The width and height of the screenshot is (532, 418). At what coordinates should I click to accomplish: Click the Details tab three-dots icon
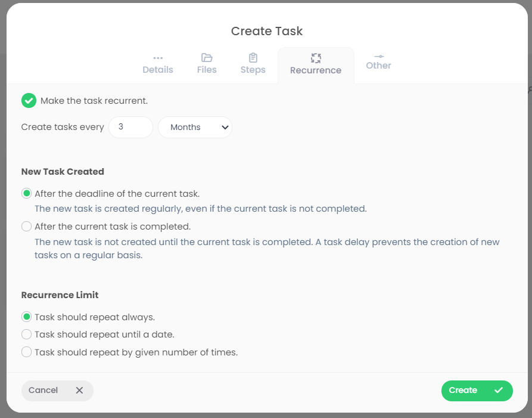pyautogui.click(x=158, y=58)
